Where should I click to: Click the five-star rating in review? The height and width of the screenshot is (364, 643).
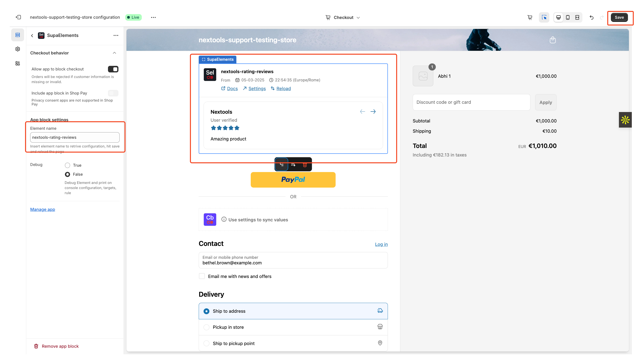coord(225,128)
